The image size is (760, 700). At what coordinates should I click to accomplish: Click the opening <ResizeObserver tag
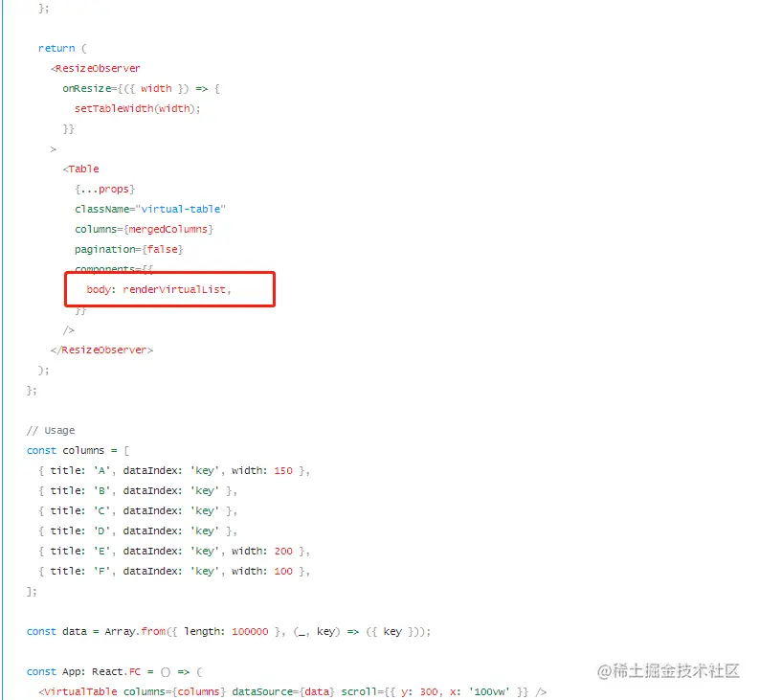(96, 68)
